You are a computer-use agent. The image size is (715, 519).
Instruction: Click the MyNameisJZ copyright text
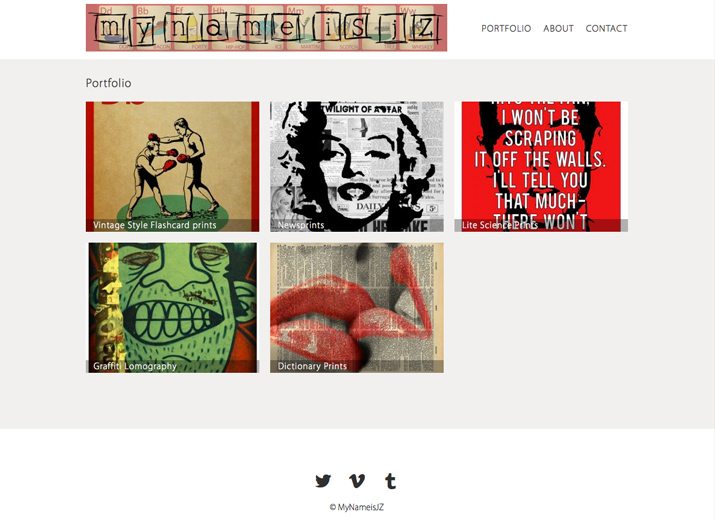[x=357, y=507]
